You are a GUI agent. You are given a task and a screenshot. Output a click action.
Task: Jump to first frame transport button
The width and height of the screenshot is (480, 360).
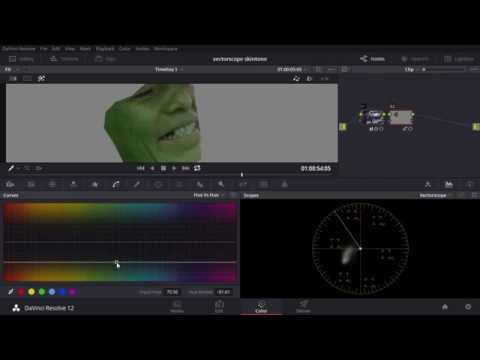pos(141,168)
